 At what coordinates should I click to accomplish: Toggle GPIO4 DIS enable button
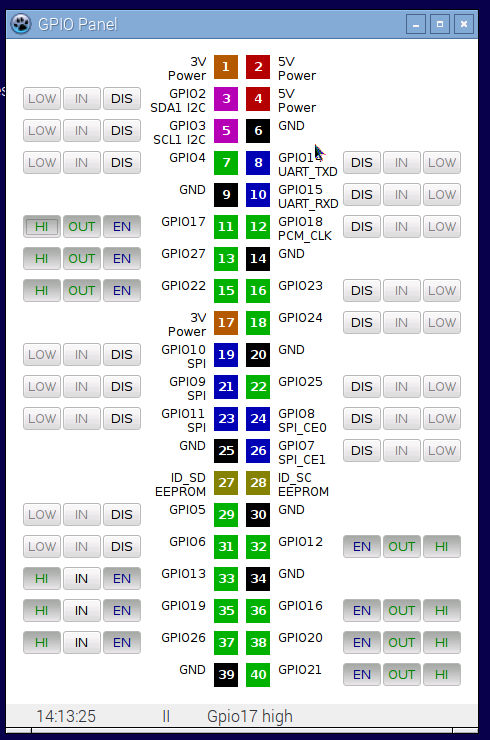(122, 163)
